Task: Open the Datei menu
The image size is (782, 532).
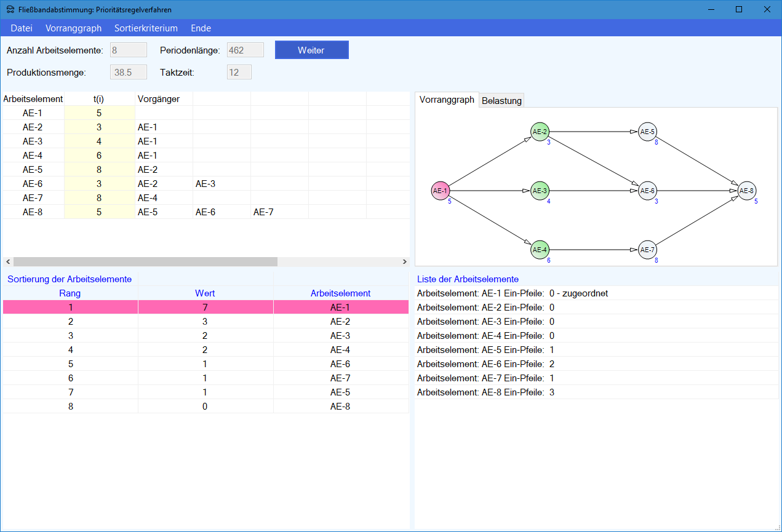Action: (22, 28)
